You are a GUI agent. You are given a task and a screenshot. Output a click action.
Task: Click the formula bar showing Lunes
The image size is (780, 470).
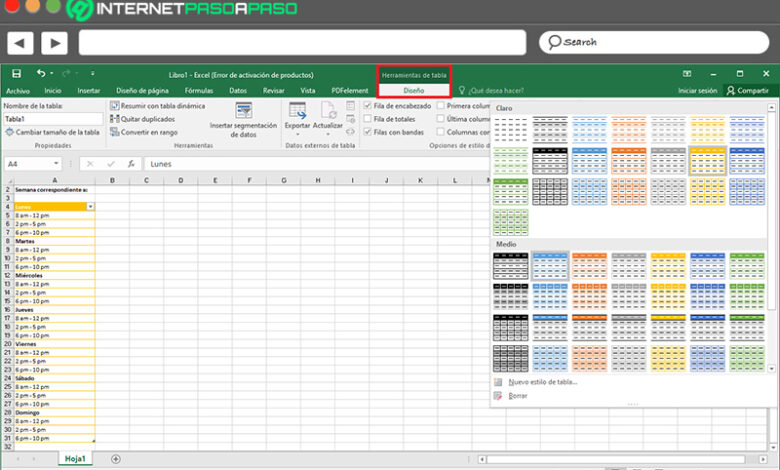pos(316,164)
